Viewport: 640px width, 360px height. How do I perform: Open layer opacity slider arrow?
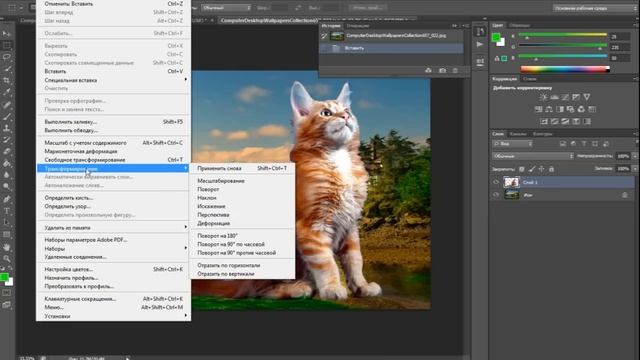(635, 156)
